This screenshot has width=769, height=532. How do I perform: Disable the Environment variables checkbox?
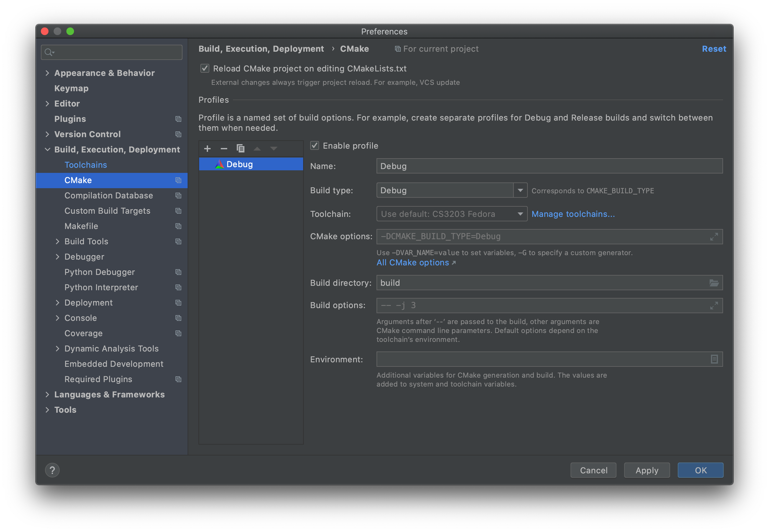click(x=716, y=358)
